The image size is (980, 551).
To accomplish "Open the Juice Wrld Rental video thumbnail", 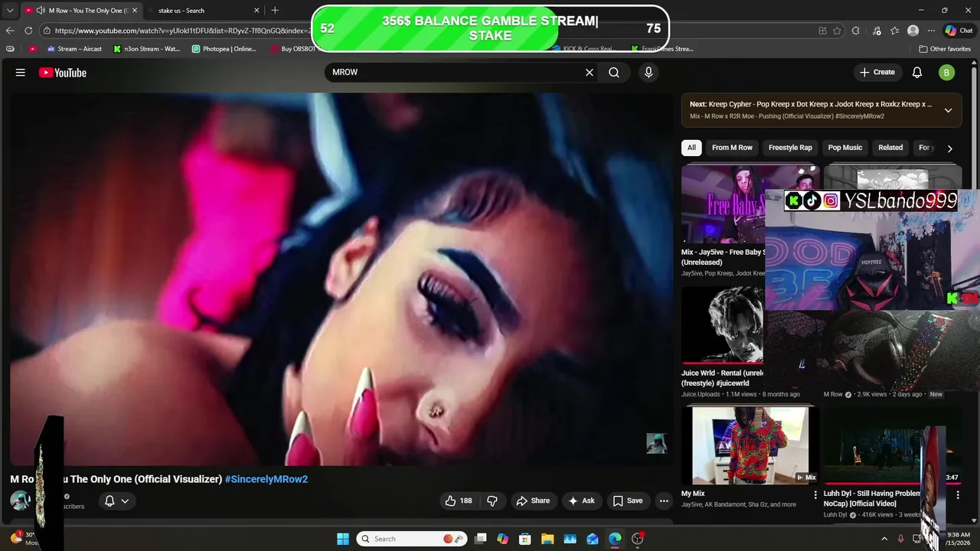I will [x=723, y=325].
